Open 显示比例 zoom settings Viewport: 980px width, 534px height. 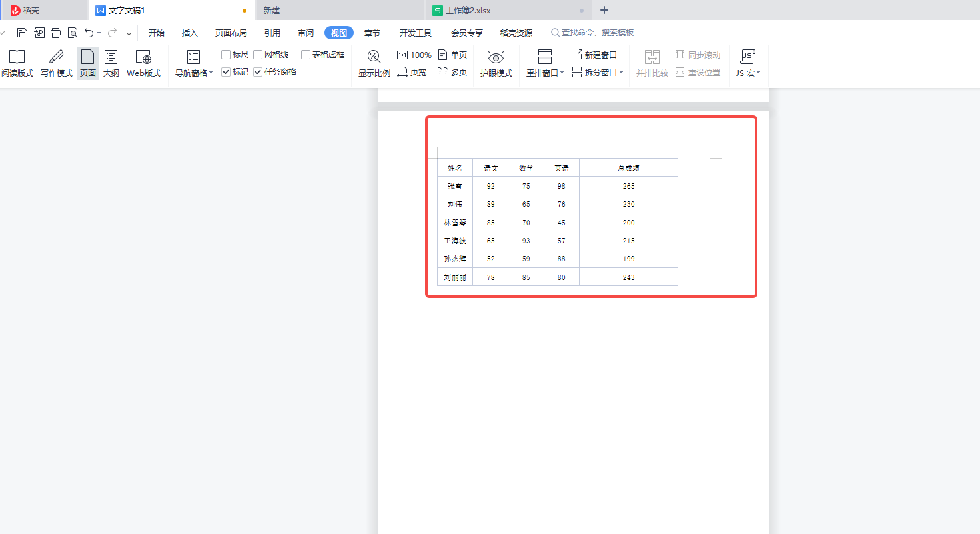click(x=374, y=63)
